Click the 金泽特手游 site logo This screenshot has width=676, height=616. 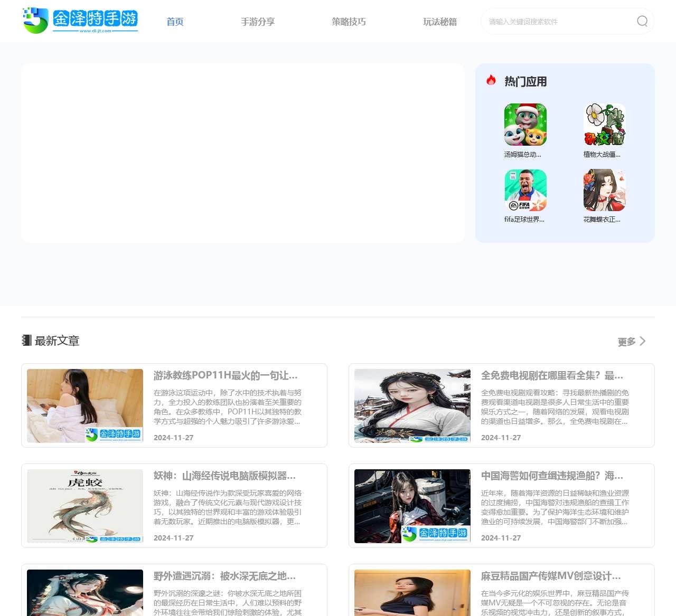pos(80,21)
